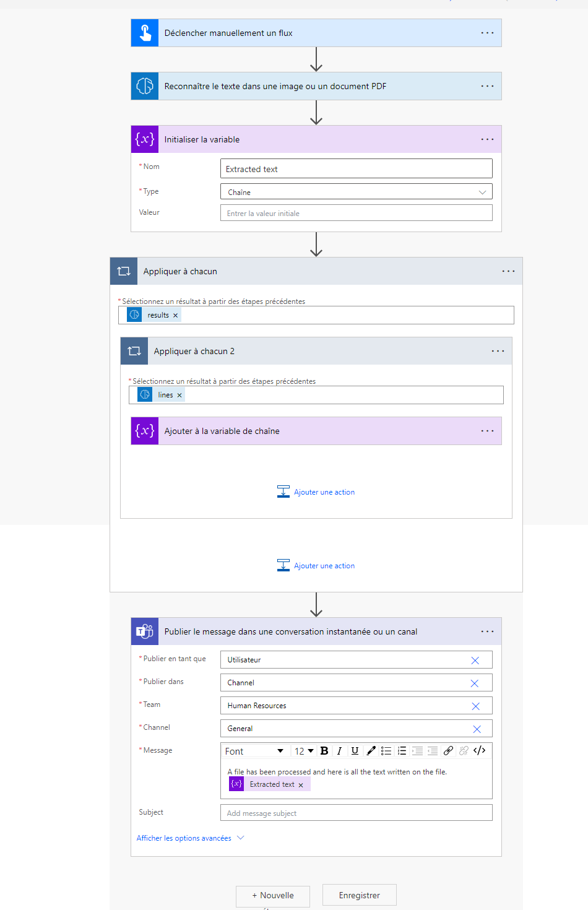Remove the Extracted text token from message
The image size is (588, 910).
point(301,785)
